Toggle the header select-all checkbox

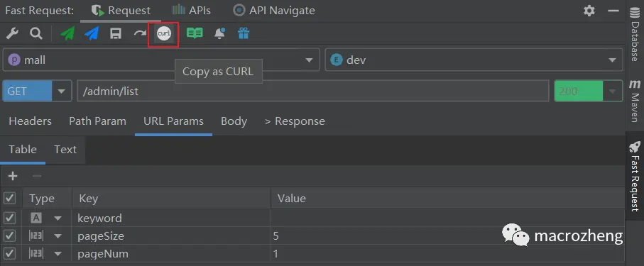click(9, 199)
